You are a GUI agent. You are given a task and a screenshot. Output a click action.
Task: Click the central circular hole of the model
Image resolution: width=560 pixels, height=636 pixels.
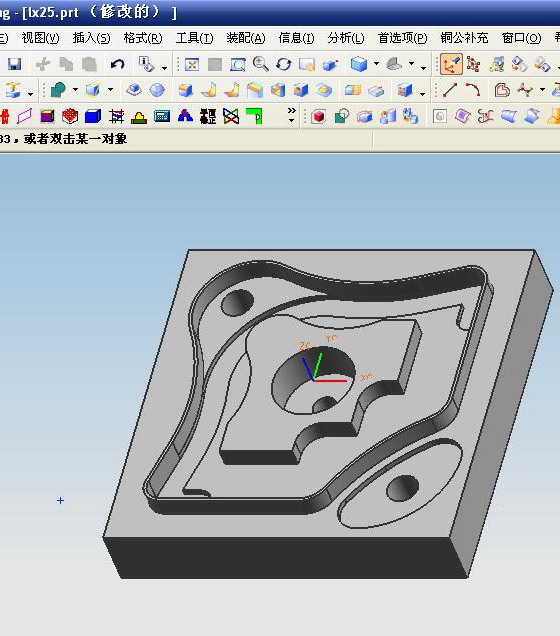[313, 381]
